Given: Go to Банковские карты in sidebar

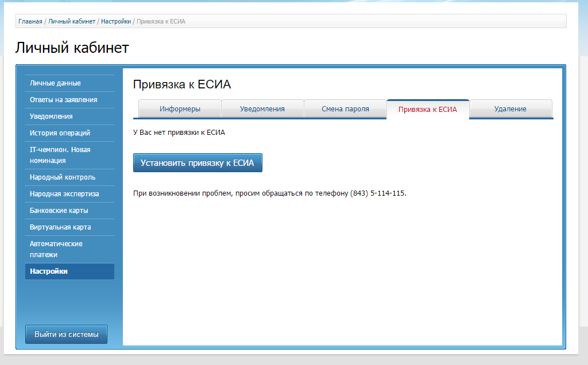Looking at the screenshot, I should (x=59, y=211).
